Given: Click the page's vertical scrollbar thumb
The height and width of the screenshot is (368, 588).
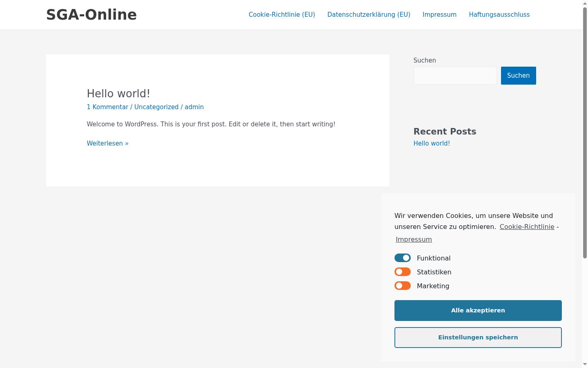Looking at the screenshot, I should 585,133.
